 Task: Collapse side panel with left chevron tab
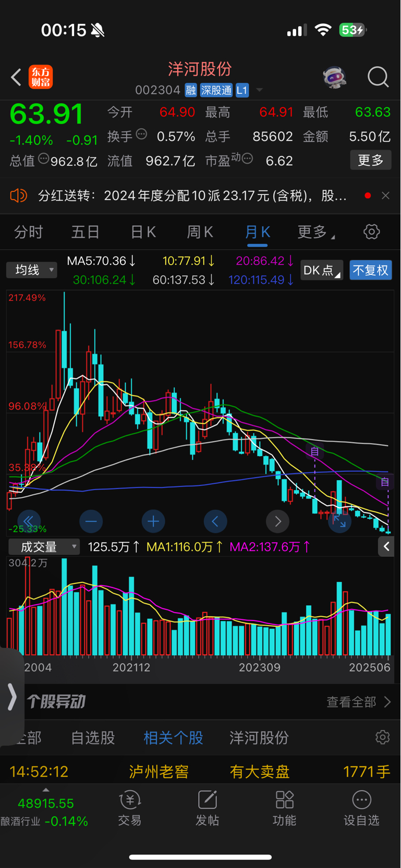coord(386,546)
